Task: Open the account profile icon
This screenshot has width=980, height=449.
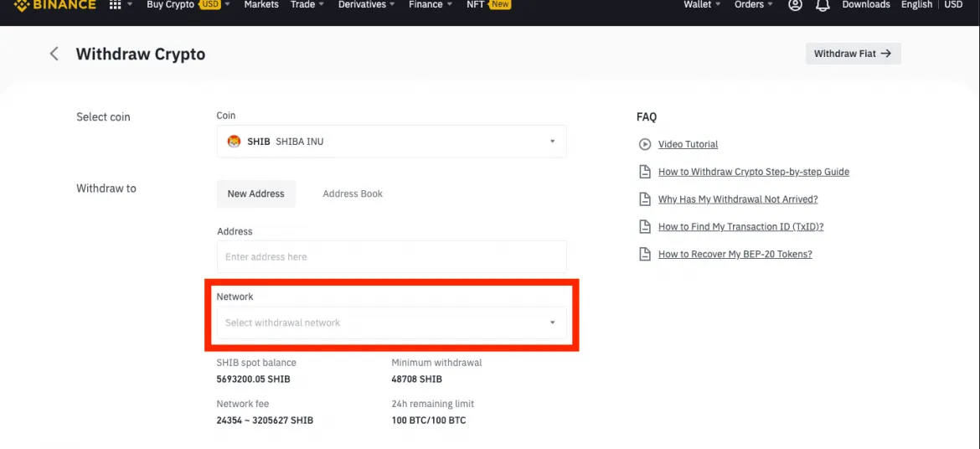Action: (795, 5)
